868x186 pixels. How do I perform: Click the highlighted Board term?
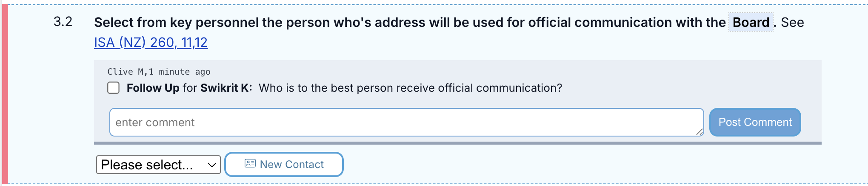(x=751, y=22)
